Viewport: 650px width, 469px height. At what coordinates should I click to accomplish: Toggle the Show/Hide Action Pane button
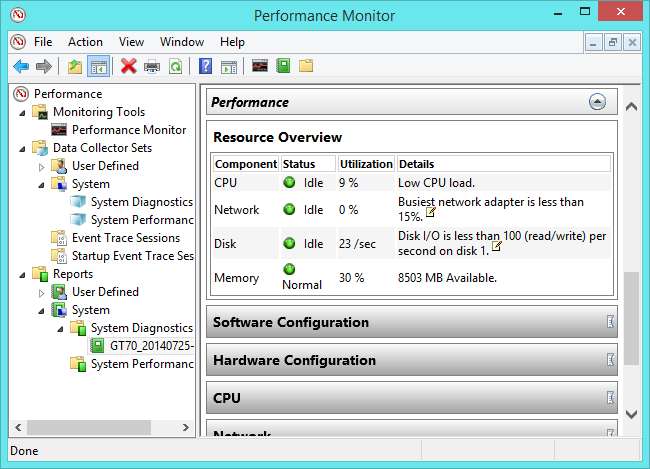click(x=228, y=66)
